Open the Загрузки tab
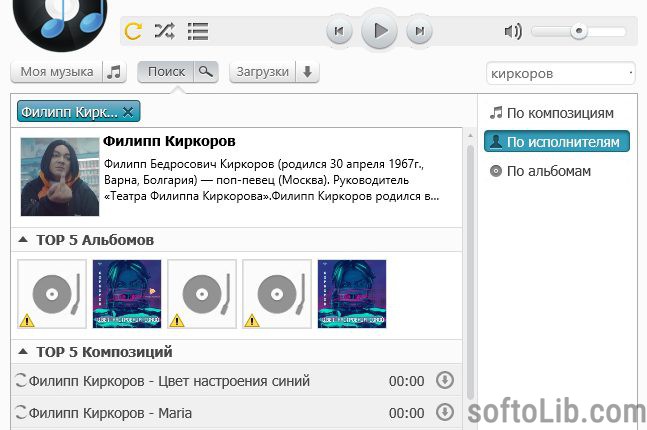Screen dimensions: 647x430 coord(262,72)
